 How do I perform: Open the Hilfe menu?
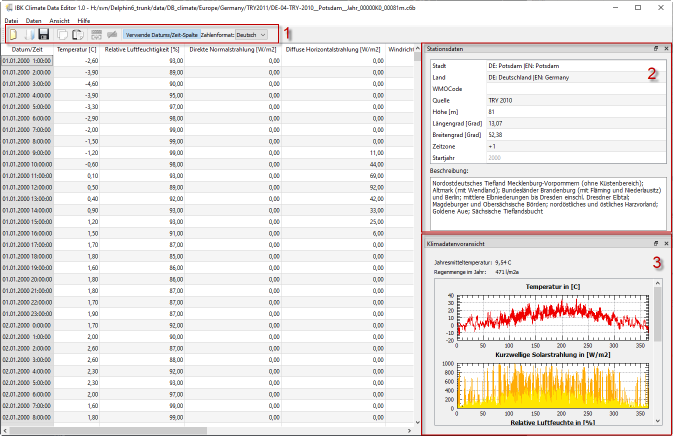pyautogui.click(x=84, y=20)
